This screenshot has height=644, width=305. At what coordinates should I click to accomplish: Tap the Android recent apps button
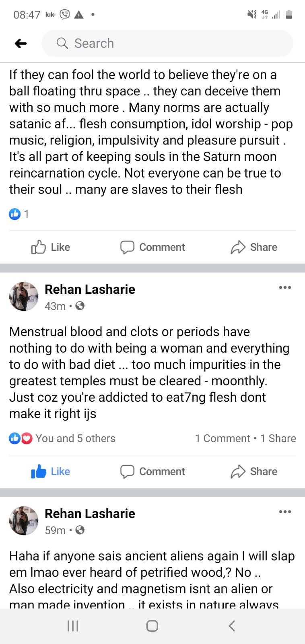[x=73, y=626]
